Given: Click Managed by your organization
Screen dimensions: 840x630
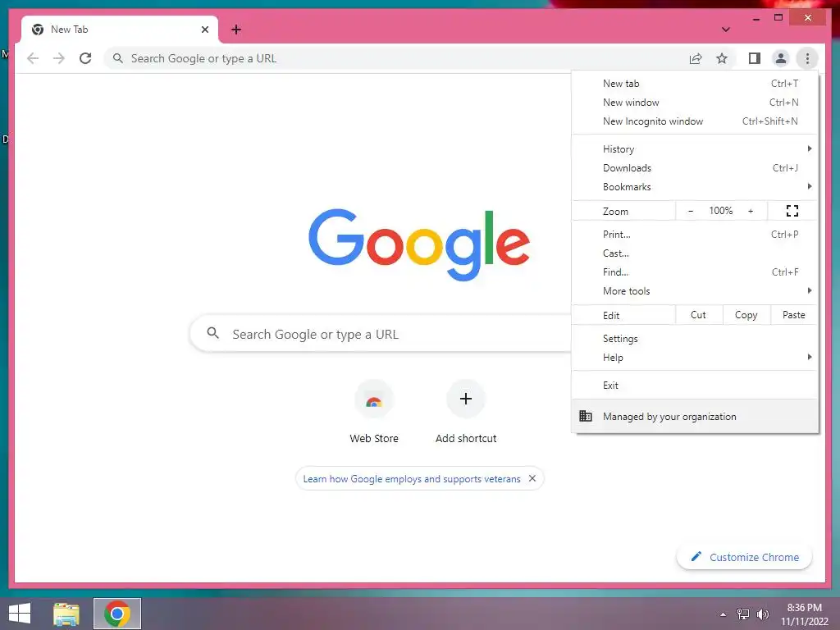Looking at the screenshot, I should coord(695,416).
